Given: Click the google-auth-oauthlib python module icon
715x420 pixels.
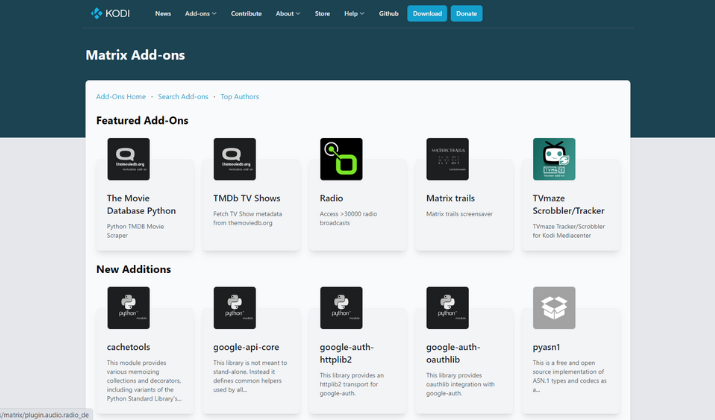Looking at the screenshot, I should pos(447,308).
